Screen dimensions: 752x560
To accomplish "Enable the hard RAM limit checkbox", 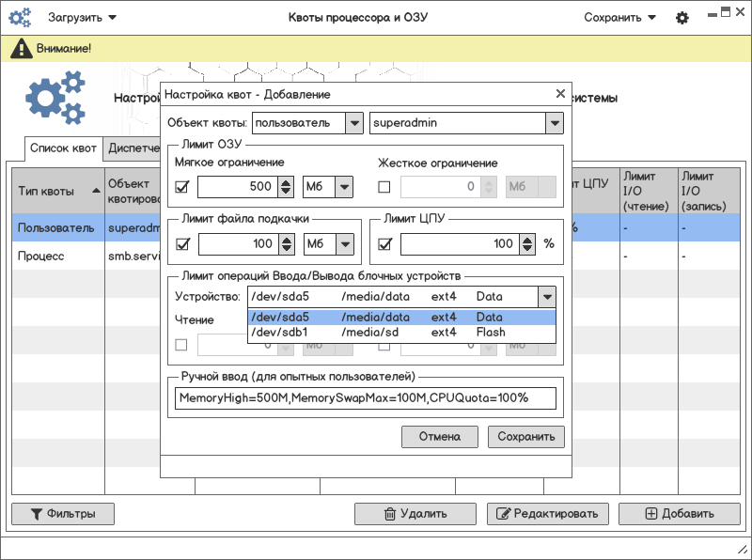I will (384, 187).
